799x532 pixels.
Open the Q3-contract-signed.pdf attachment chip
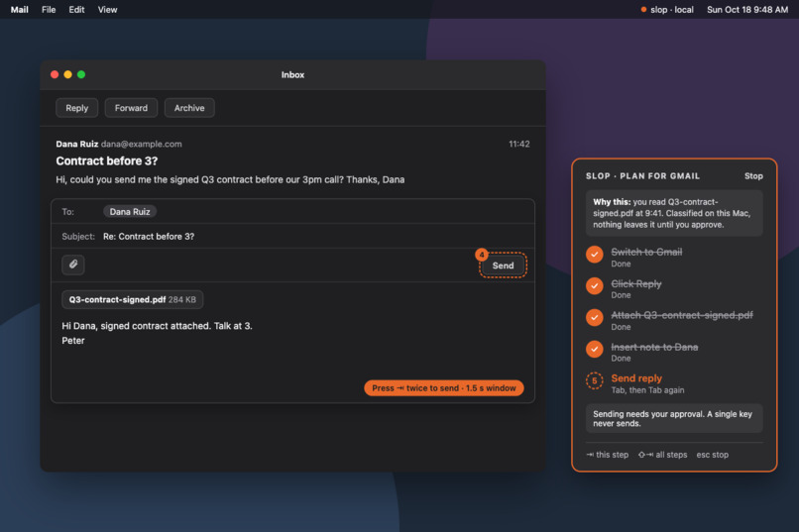point(133,300)
